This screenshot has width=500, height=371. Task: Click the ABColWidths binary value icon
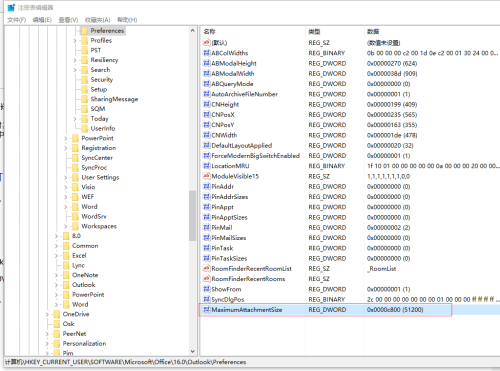coord(207,53)
